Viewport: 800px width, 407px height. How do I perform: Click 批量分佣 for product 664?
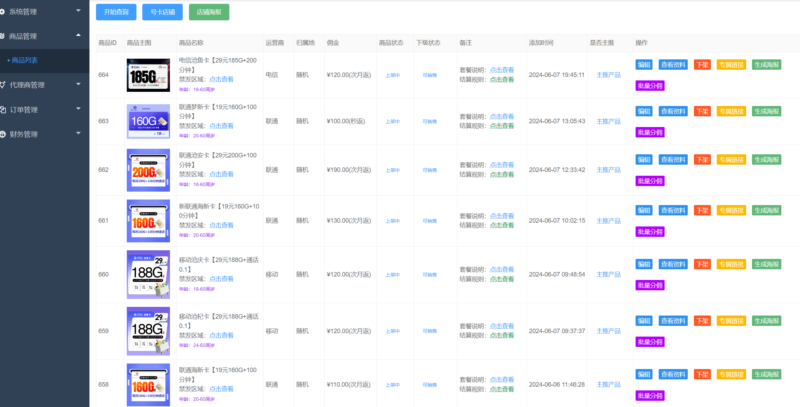[x=650, y=86]
